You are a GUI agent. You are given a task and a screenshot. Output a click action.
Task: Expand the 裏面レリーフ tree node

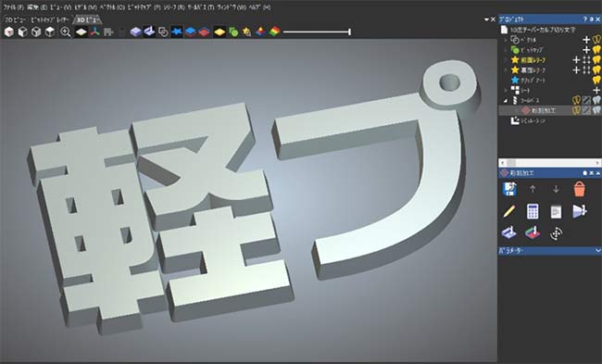[x=506, y=69]
